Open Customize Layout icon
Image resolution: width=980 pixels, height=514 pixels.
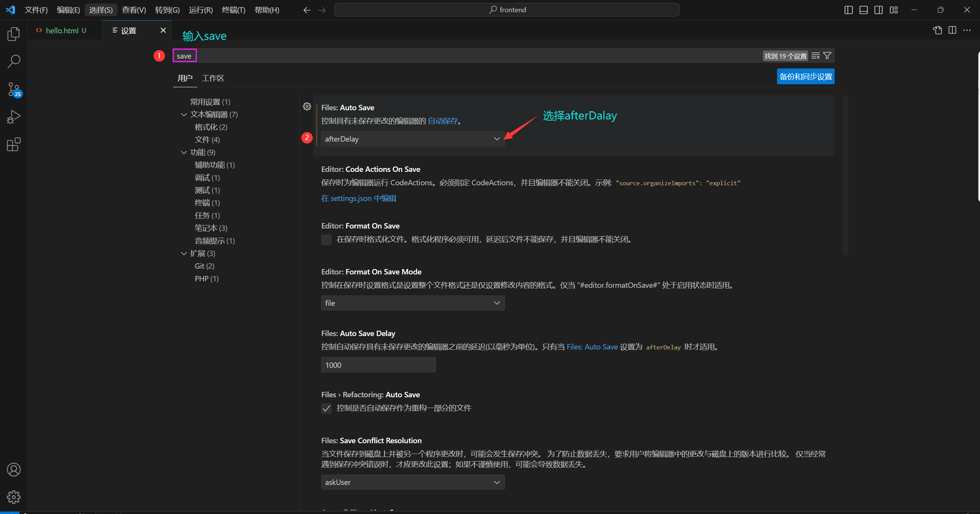894,10
